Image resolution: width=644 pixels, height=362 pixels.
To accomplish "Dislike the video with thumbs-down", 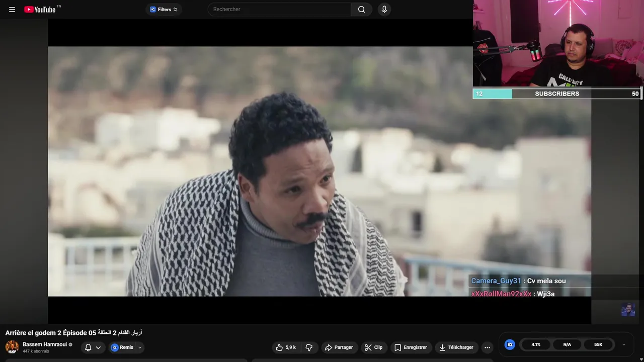I will click(309, 347).
